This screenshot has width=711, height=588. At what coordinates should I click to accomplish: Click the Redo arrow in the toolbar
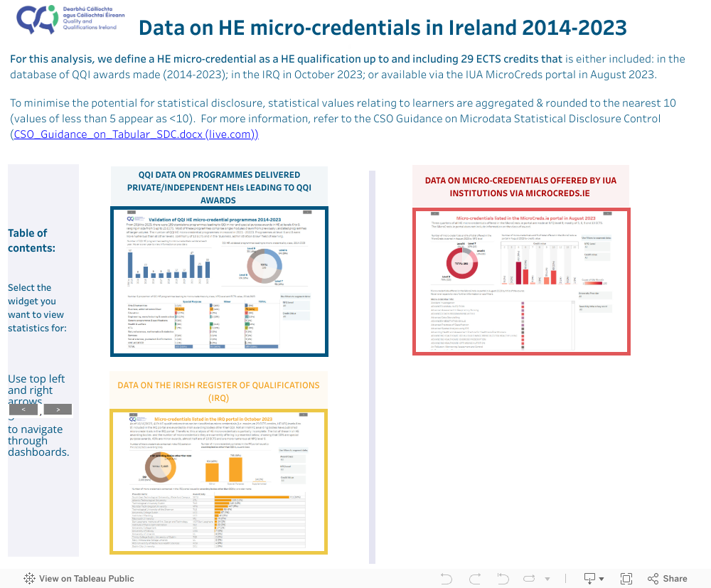(x=475, y=579)
